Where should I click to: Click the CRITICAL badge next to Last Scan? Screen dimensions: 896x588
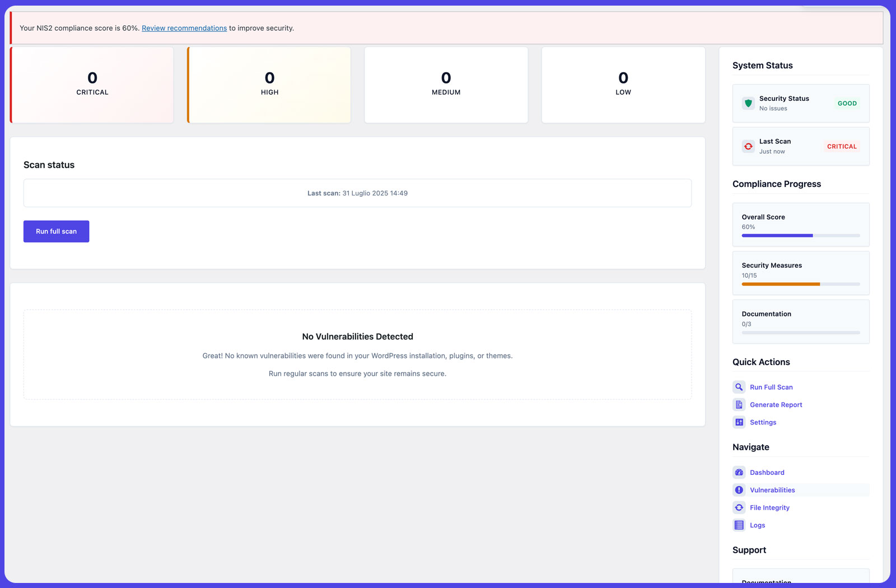point(841,146)
